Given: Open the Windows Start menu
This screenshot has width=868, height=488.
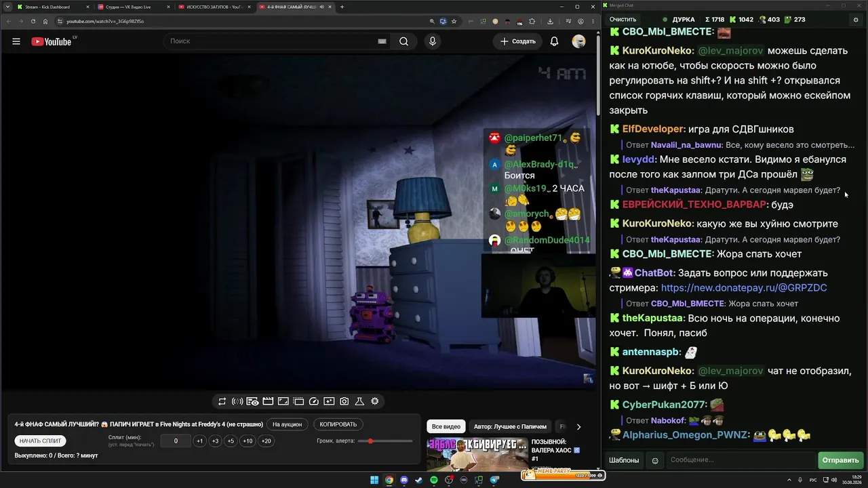Looking at the screenshot, I should 374,481.
